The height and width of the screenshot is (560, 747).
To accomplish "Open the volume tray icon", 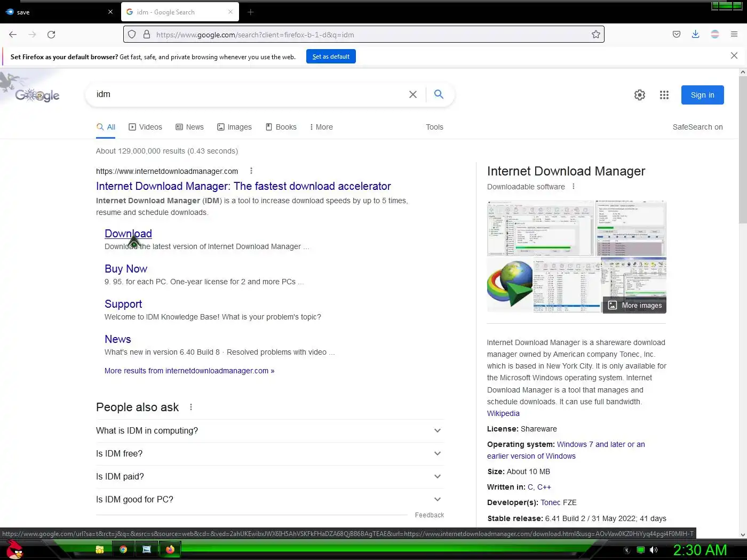I will coord(654,550).
